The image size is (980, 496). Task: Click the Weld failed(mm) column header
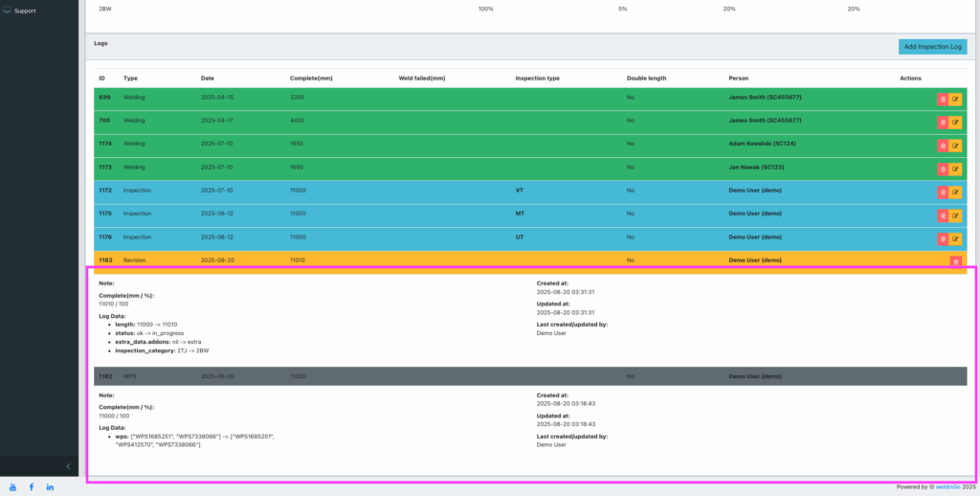422,79
